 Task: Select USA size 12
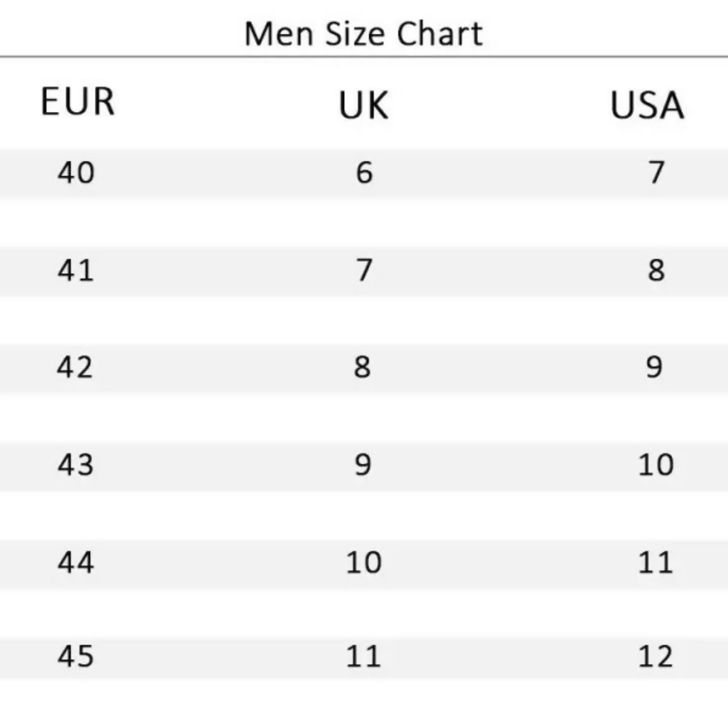point(655,656)
